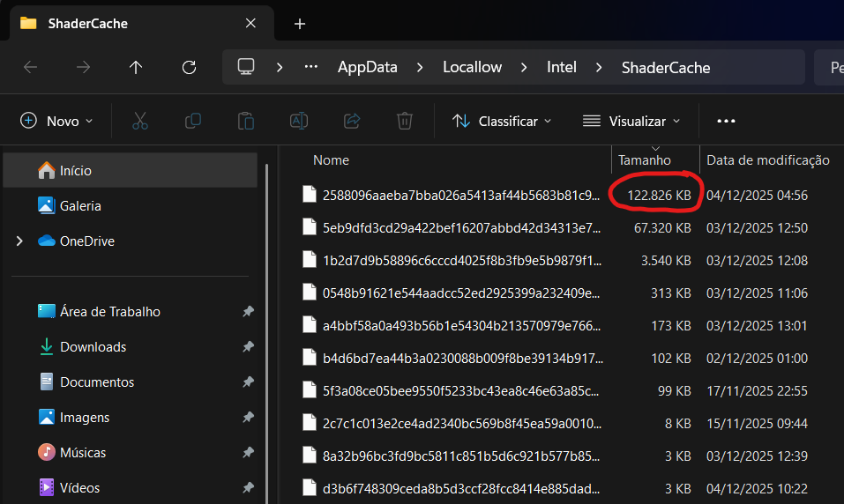
Task: Click the Rename icon in toolbar
Action: [299, 121]
